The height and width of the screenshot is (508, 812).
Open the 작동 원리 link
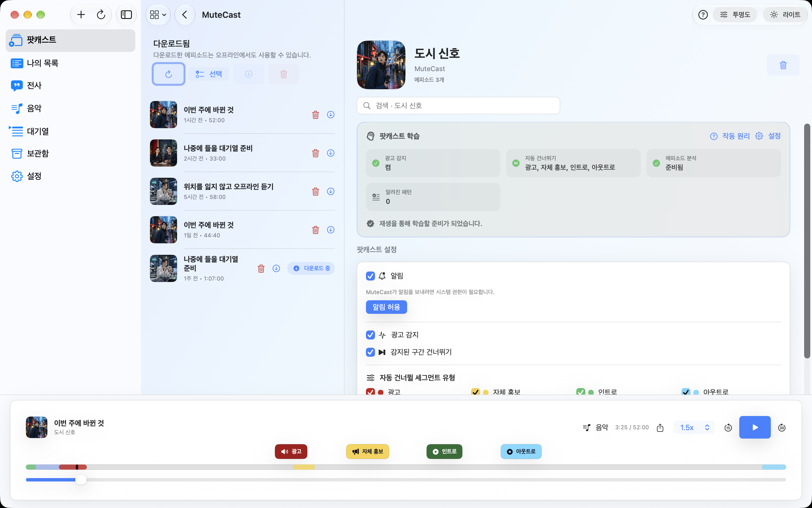(730, 136)
